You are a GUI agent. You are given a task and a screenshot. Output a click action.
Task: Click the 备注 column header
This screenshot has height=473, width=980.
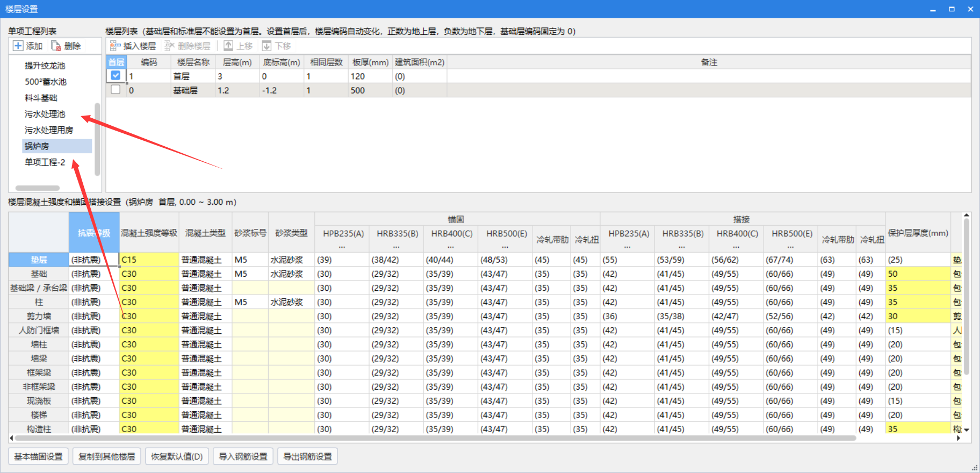pyautogui.click(x=709, y=62)
